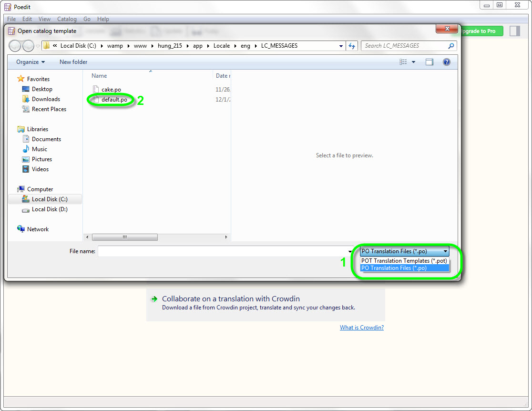Open the View menu

point(44,19)
